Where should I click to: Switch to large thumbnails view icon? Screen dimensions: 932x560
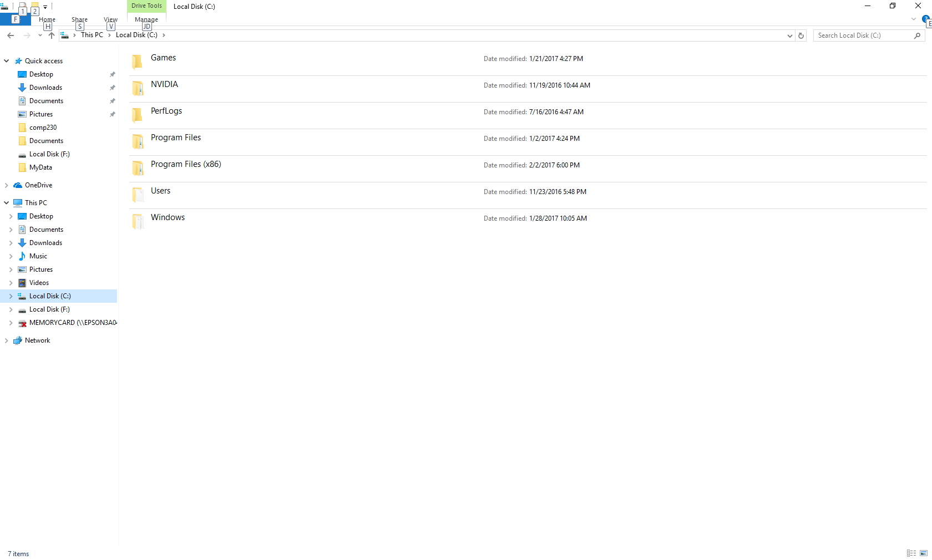[x=924, y=553]
